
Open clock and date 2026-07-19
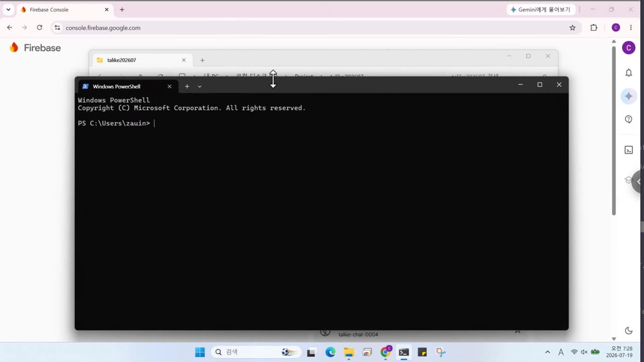click(619, 352)
